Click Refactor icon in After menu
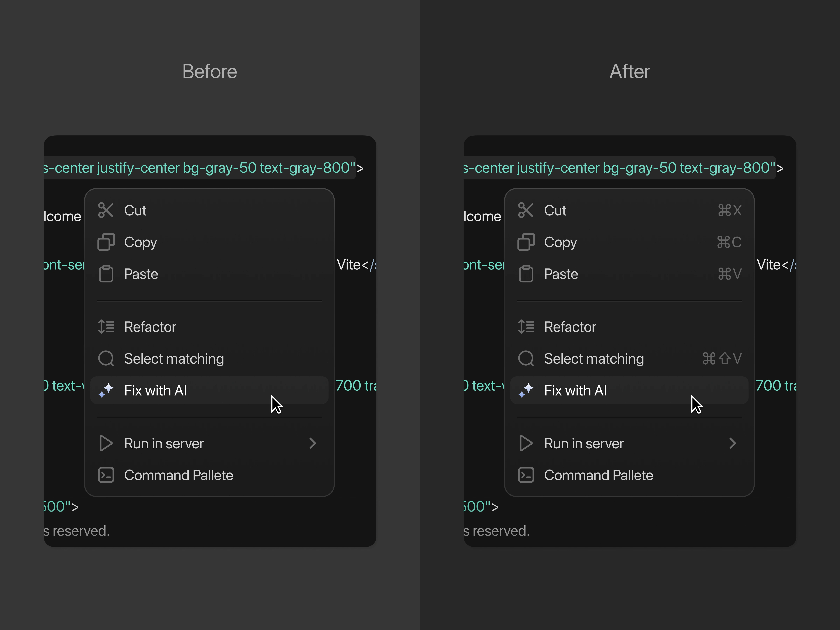Viewport: 840px width, 630px height. click(x=526, y=327)
